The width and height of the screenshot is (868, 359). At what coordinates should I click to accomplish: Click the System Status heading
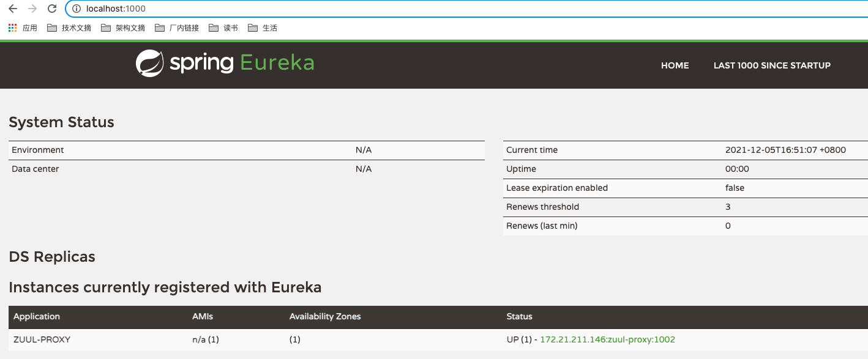tap(61, 122)
